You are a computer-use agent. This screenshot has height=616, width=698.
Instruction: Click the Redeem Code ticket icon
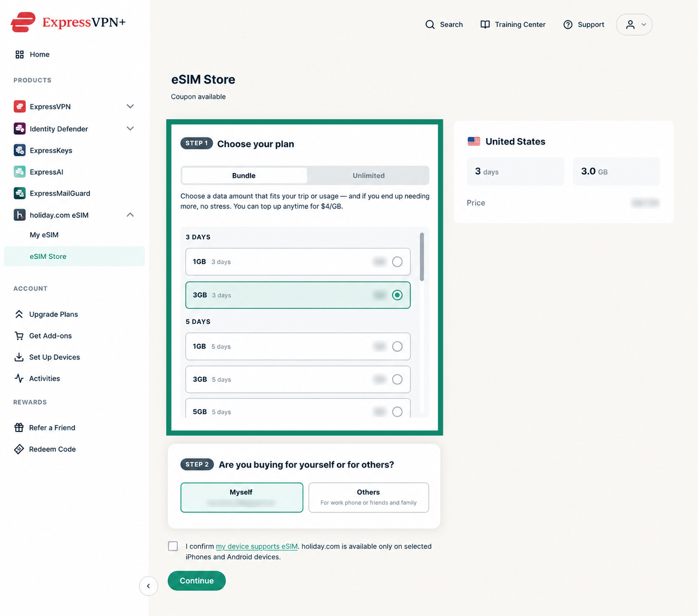(19, 449)
